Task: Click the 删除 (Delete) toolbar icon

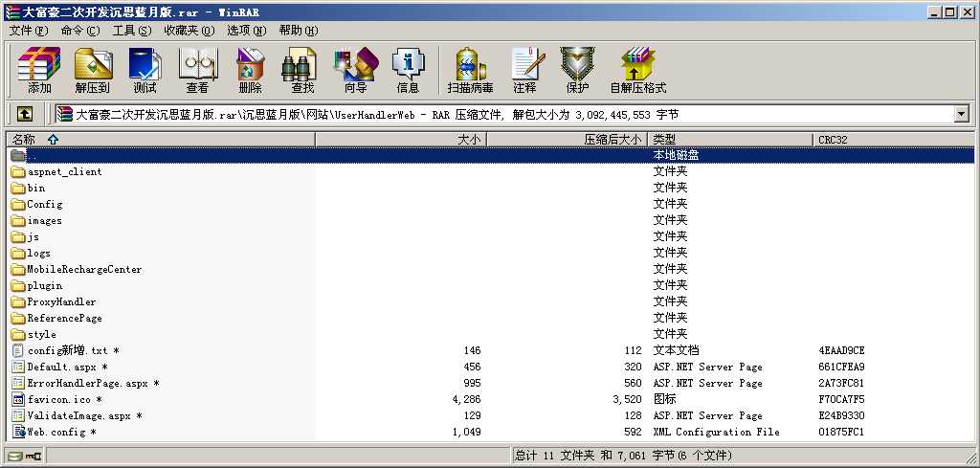Action: (250, 70)
